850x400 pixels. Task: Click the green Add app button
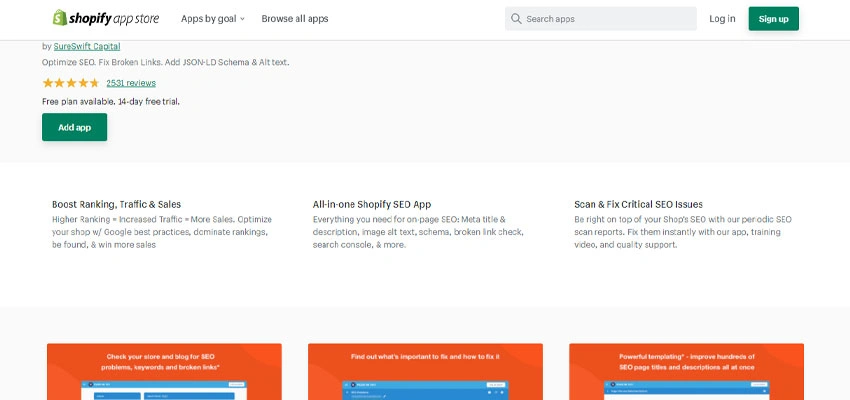pos(74,128)
